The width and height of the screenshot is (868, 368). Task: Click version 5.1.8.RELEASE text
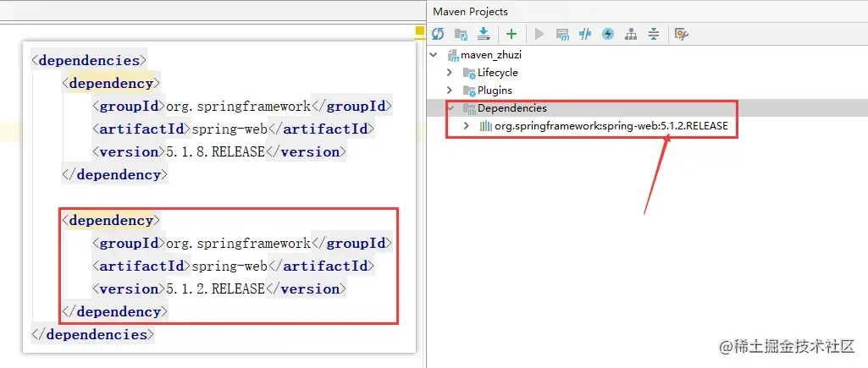[x=215, y=151]
